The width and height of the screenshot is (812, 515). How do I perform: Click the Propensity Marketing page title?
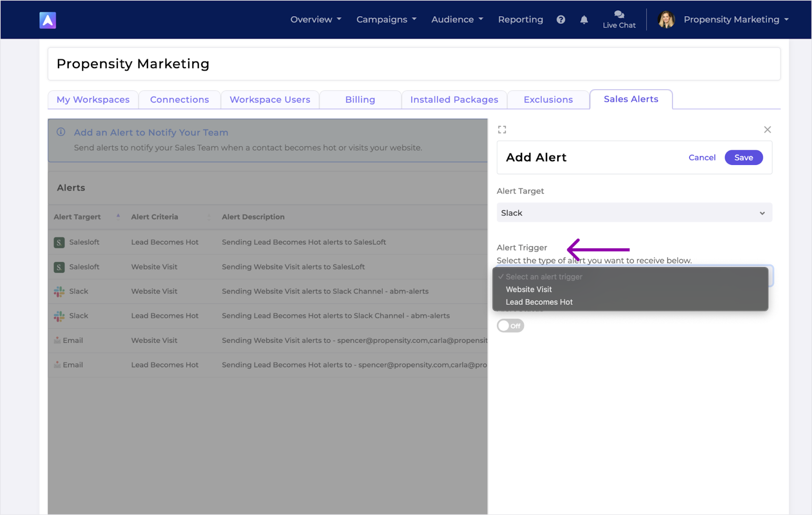[x=133, y=64]
